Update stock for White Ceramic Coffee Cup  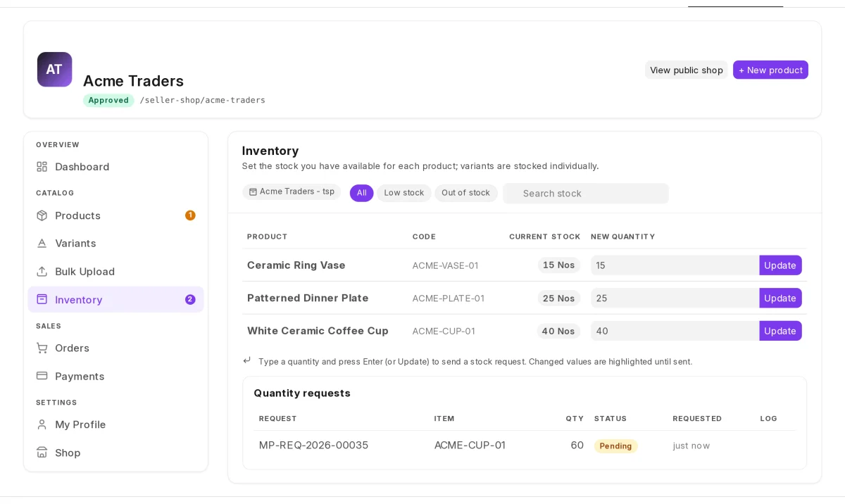pos(780,331)
